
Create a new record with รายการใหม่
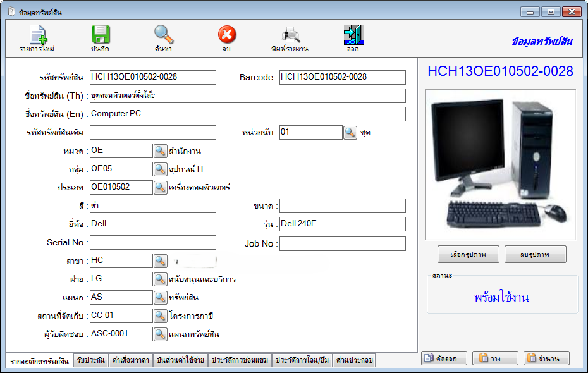pos(37,39)
